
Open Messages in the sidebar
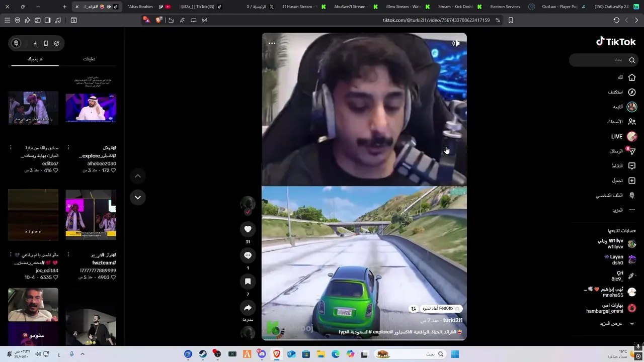(623, 151)
